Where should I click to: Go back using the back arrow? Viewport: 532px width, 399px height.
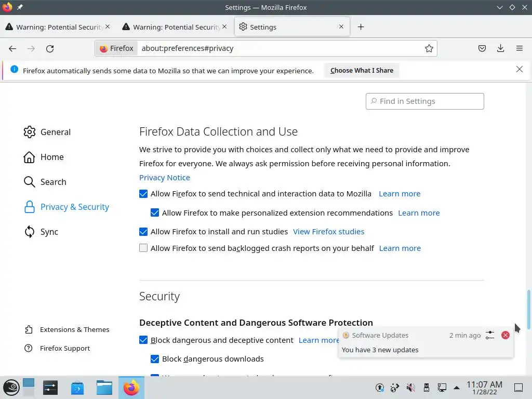coord(12,48)
